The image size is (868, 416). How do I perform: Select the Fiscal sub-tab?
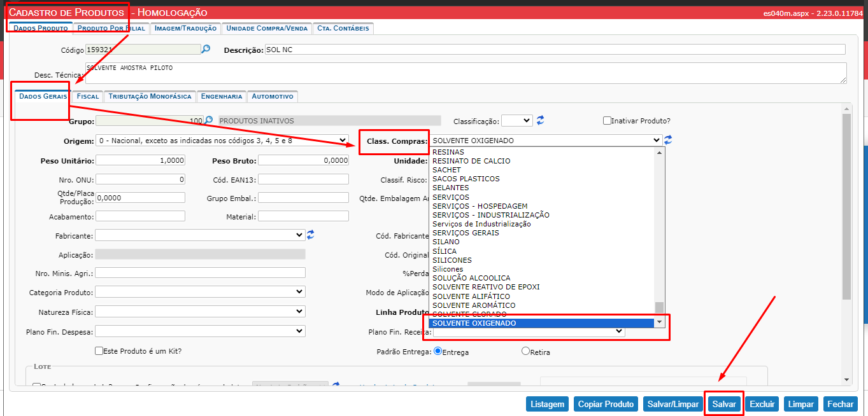(88, 97)
